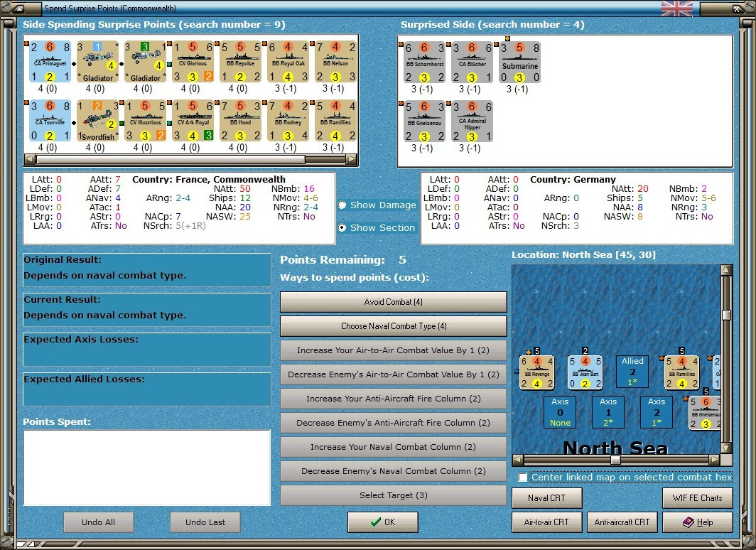Enable center linked map on combat hex

tap(523, 478)
